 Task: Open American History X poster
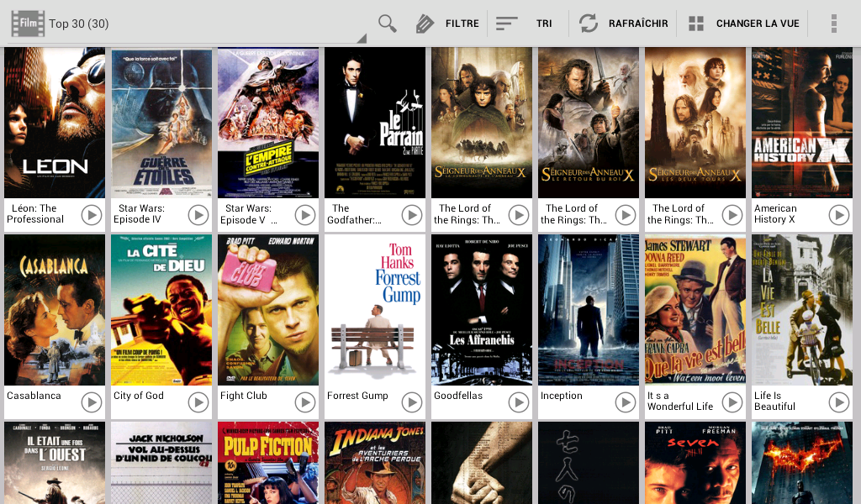coord(802,123)
